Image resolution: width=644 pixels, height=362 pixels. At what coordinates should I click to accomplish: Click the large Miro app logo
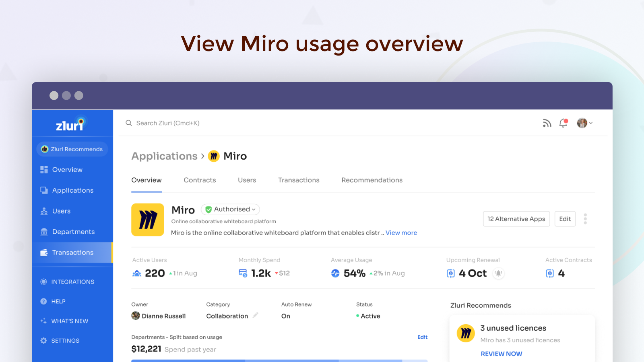pos(148,220)
